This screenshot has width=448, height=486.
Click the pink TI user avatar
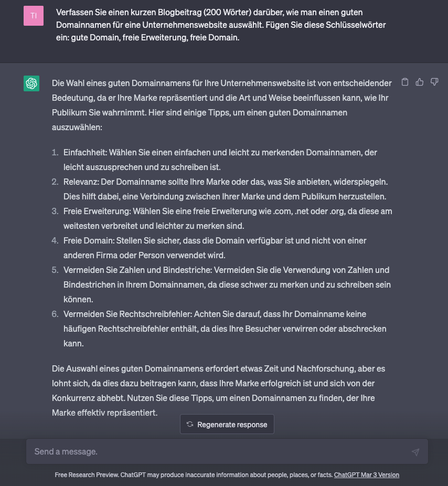pos(34,16)
